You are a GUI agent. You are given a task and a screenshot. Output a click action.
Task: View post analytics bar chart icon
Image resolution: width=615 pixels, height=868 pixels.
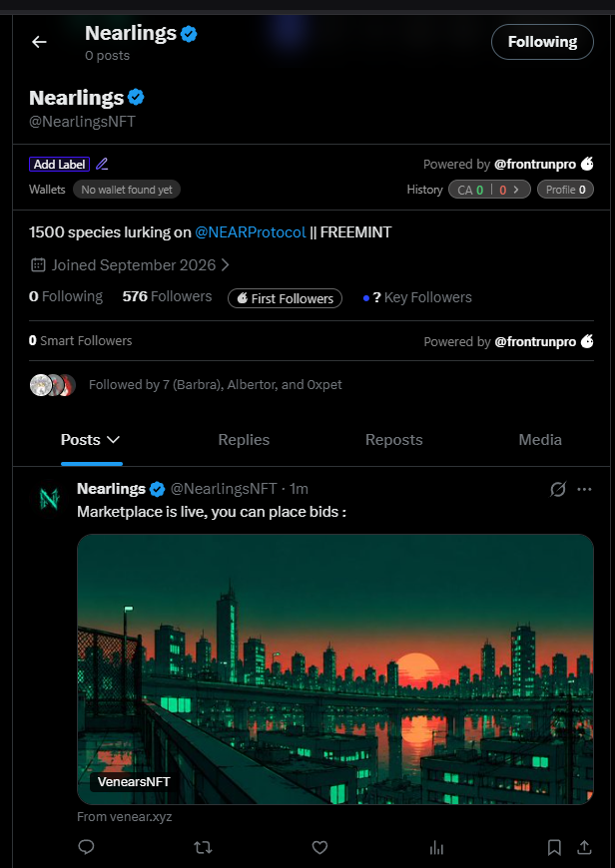pos(436,847)
